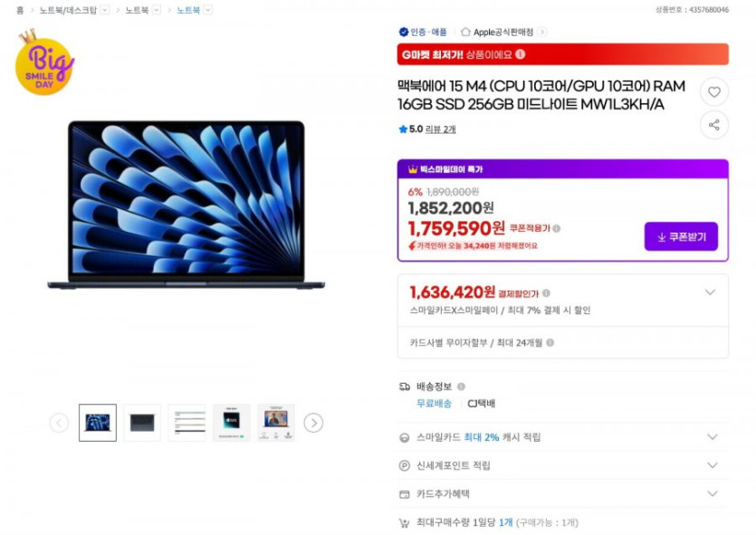Click next arrow in thumbnail carousel
This screenshot has width=756, height=535.
(x=313, y=423)
